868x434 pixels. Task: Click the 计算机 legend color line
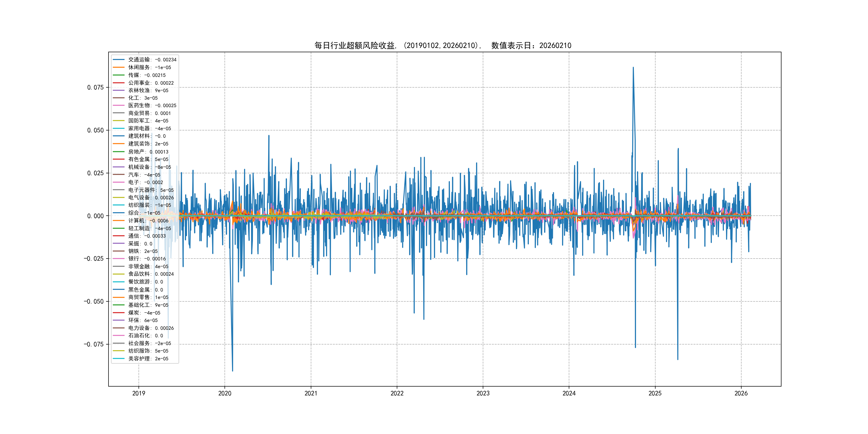(119, 221)
